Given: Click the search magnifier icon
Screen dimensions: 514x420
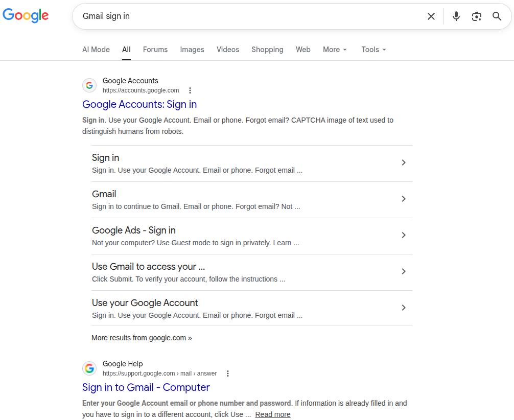Looking at the screenshot, I should click(496, 16).
